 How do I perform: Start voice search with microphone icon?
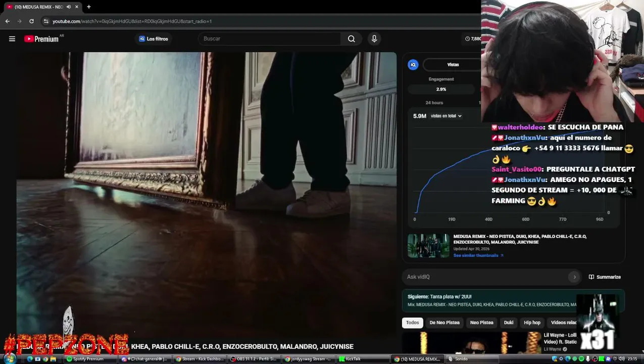374,39
